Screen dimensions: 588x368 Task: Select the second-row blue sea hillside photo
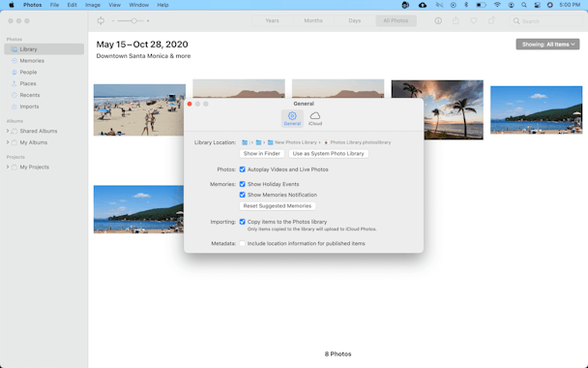pos(138,209)
